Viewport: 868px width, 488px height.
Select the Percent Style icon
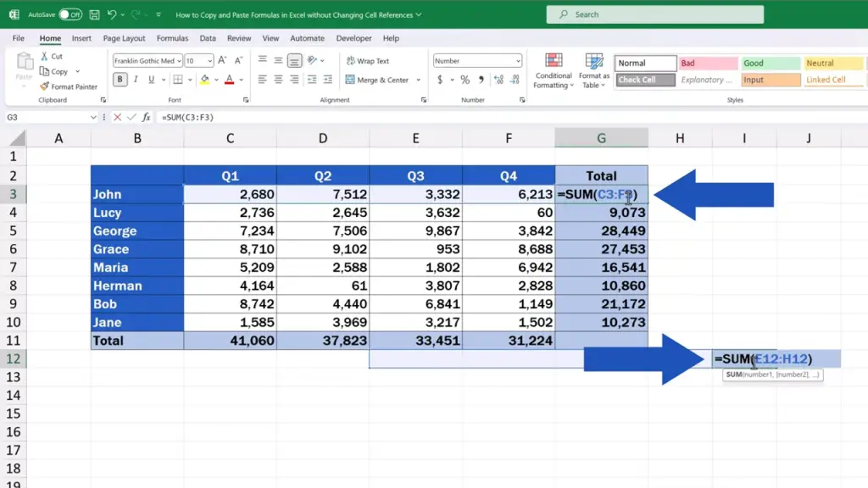[x=465, y=80]
